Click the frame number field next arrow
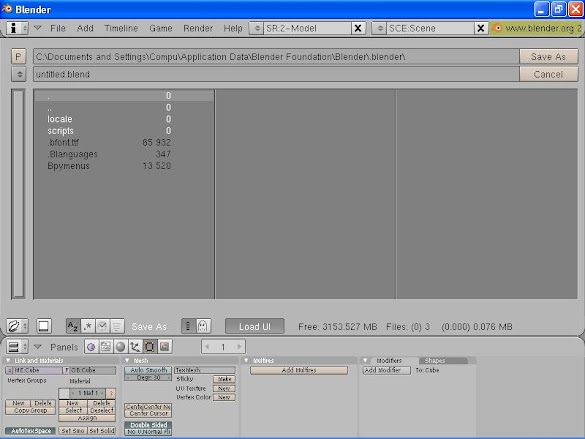Image resolution: width=585 pixels, height=439 pixels. pos(239,347)
